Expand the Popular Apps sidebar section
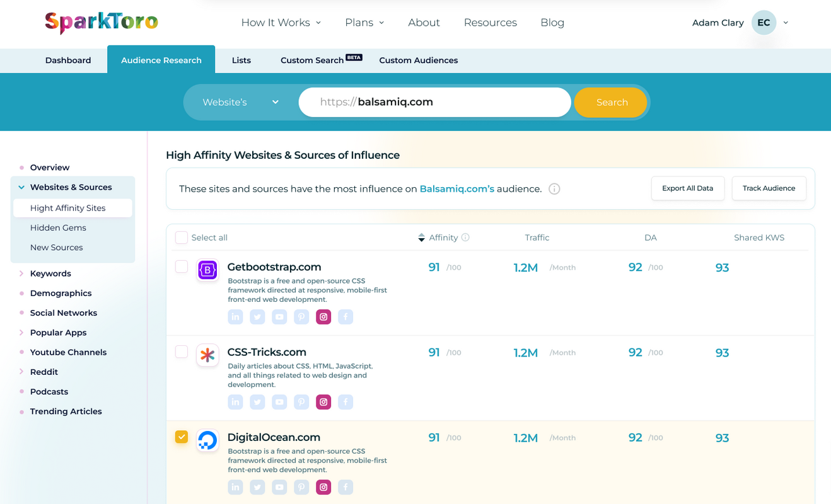 pos(21,333)
